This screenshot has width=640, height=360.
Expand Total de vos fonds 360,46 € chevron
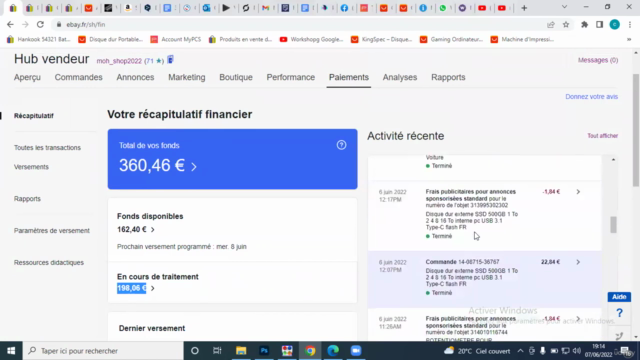click(x=194, y=167)
